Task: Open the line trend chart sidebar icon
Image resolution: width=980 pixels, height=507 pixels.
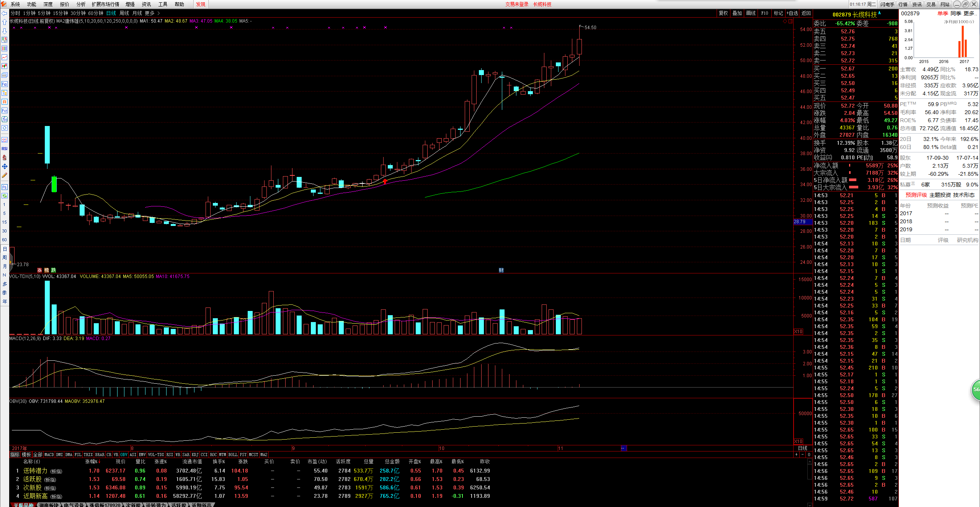Action: 4,57
